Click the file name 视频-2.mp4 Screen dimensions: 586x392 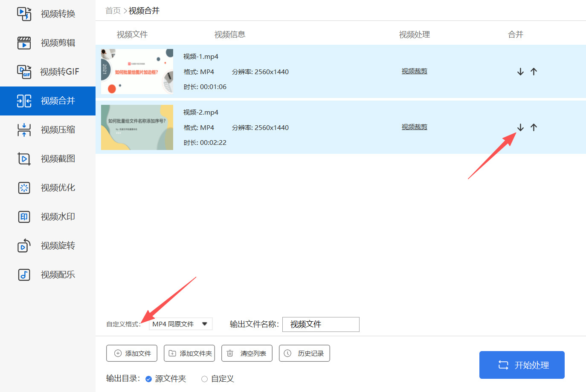(x=201, y=112)
